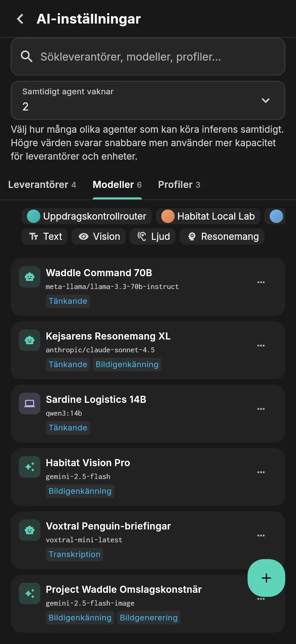
Task: Expand the Samtidigt agent vaknar dropdown
Action: click(x=148, y=100)
